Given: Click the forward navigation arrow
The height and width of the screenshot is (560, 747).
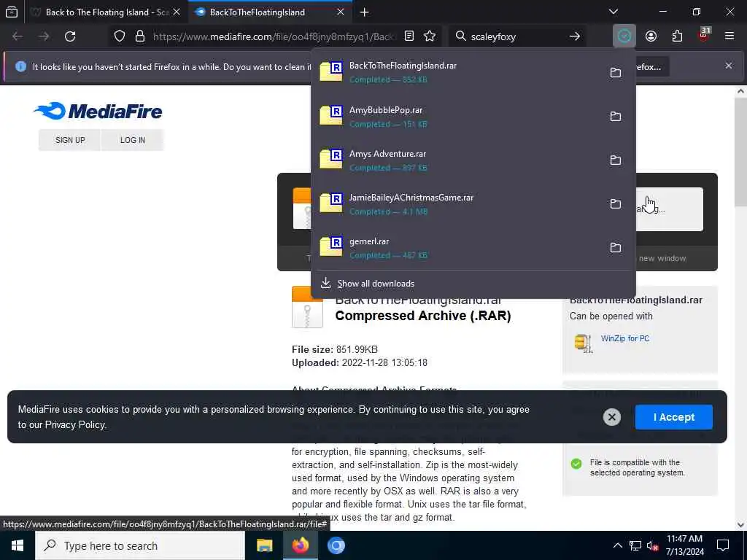Looking at the screenshot, I should pos(44,36).
